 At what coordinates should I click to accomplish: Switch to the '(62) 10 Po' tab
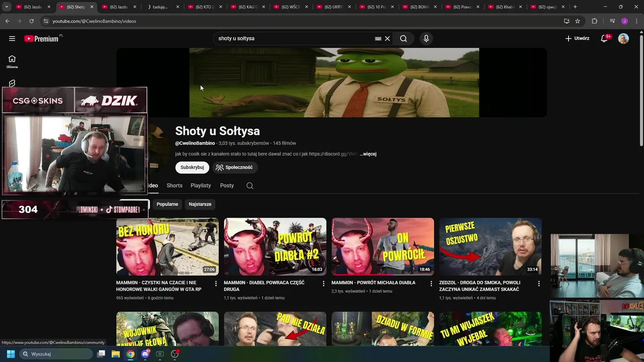point(376,7)
